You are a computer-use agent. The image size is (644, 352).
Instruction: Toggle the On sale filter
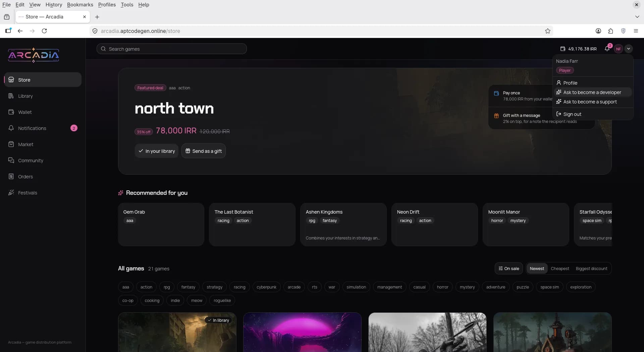(509, 269)
